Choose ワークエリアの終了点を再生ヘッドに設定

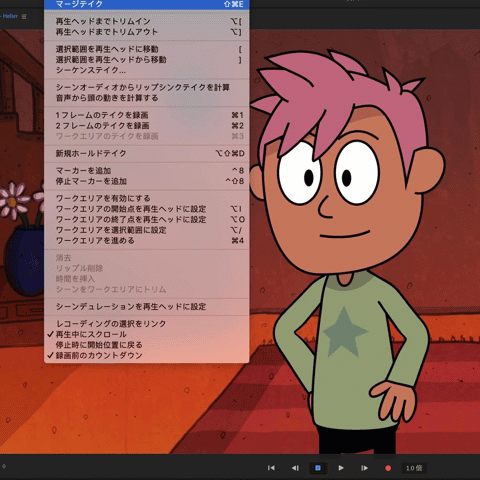click(x=147, y=220)
